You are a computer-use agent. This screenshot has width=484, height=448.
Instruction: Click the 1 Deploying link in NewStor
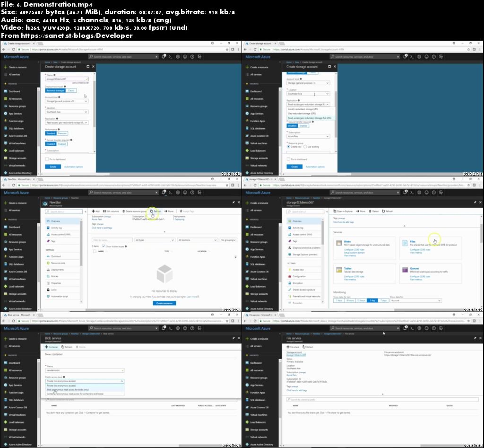[x=179, y=220]
